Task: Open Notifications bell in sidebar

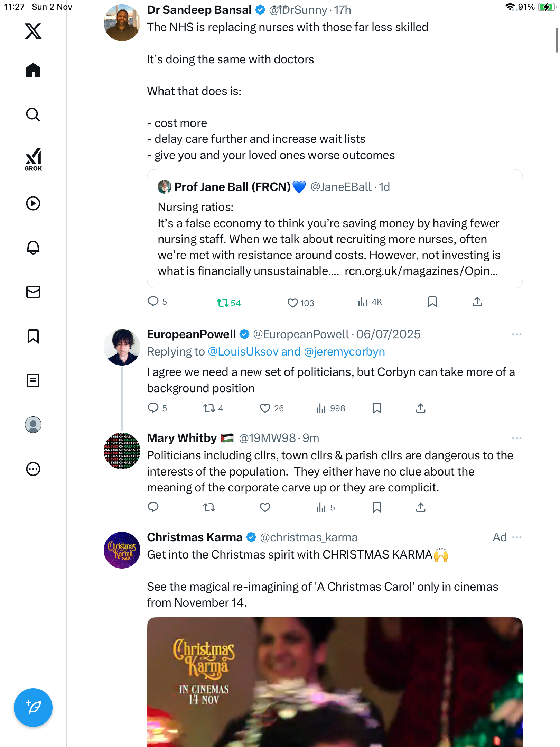Action: point(33,248)
